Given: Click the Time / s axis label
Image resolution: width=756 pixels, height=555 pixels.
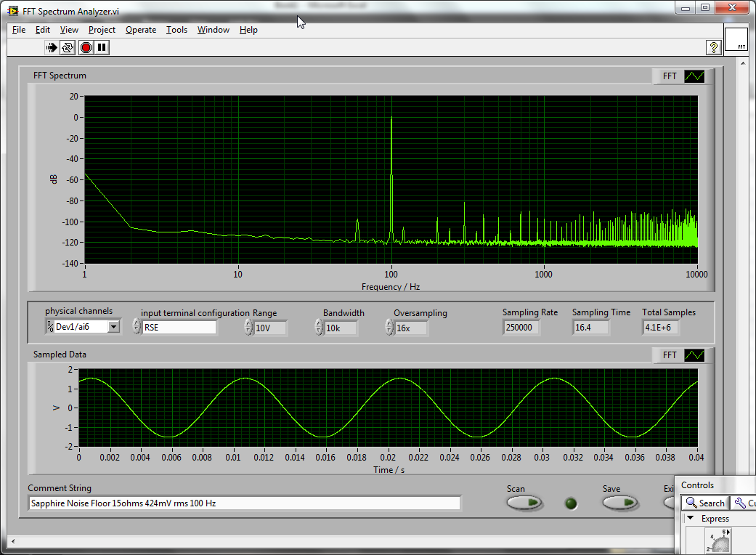Looking at the screenshot, I should [x=389, y=470].
